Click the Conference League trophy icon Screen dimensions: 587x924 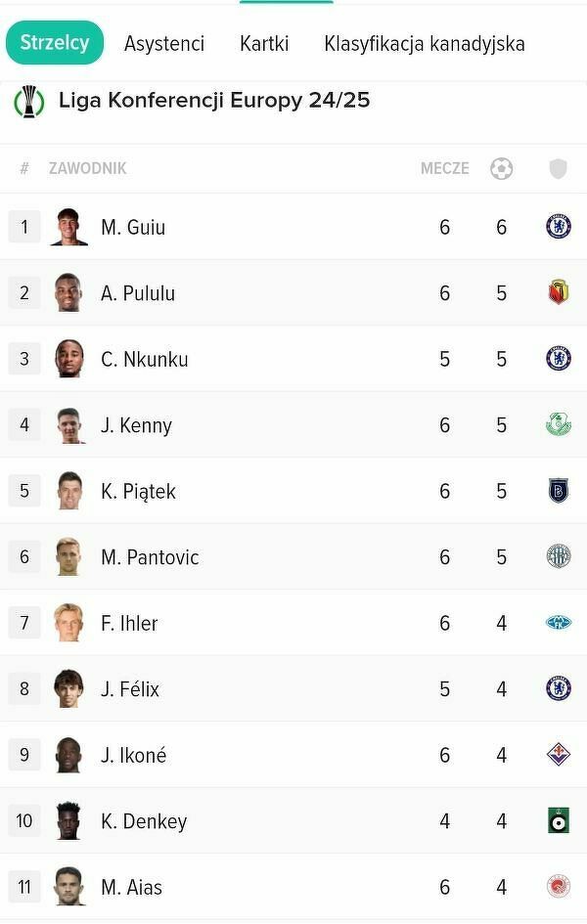[29, 101]
